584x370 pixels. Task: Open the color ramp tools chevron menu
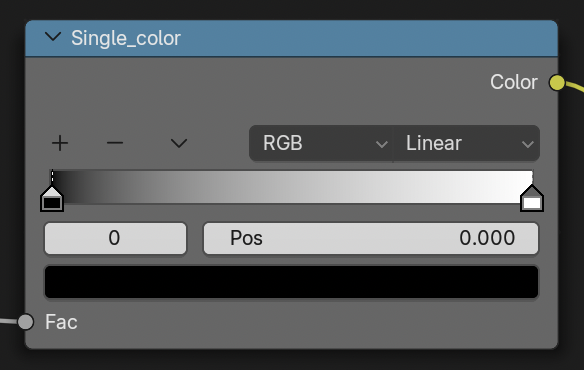(179, 143)
